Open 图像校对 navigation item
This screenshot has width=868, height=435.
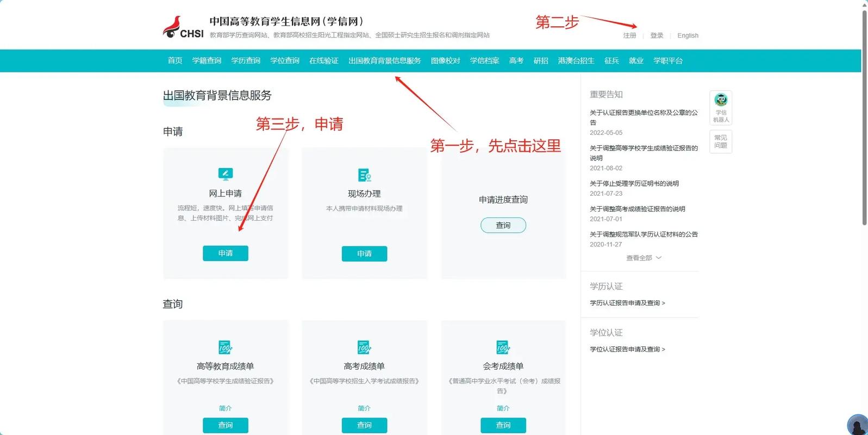[x=446, y=60]
